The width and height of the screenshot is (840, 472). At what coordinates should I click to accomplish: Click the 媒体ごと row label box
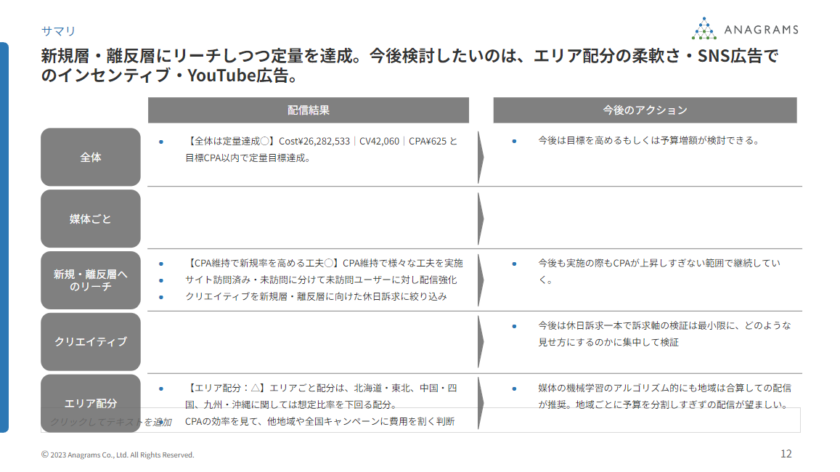point(90,219)
